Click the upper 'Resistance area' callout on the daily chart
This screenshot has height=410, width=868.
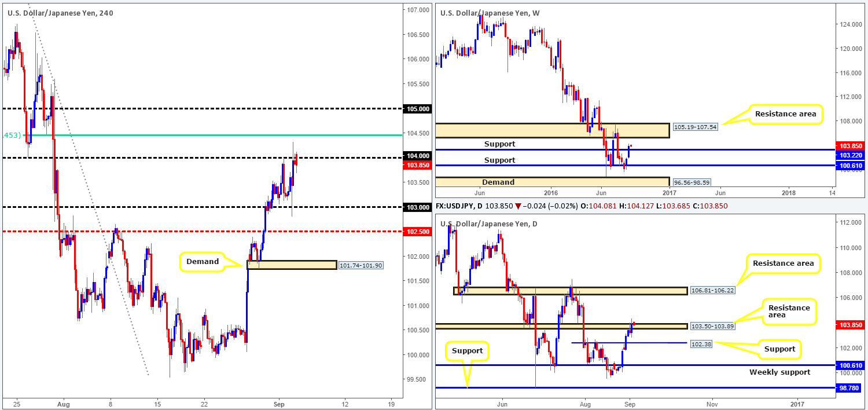click(784, 263)
